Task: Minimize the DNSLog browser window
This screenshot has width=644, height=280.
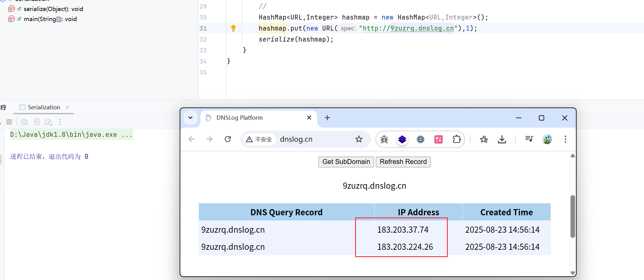Action: point(519,118)
